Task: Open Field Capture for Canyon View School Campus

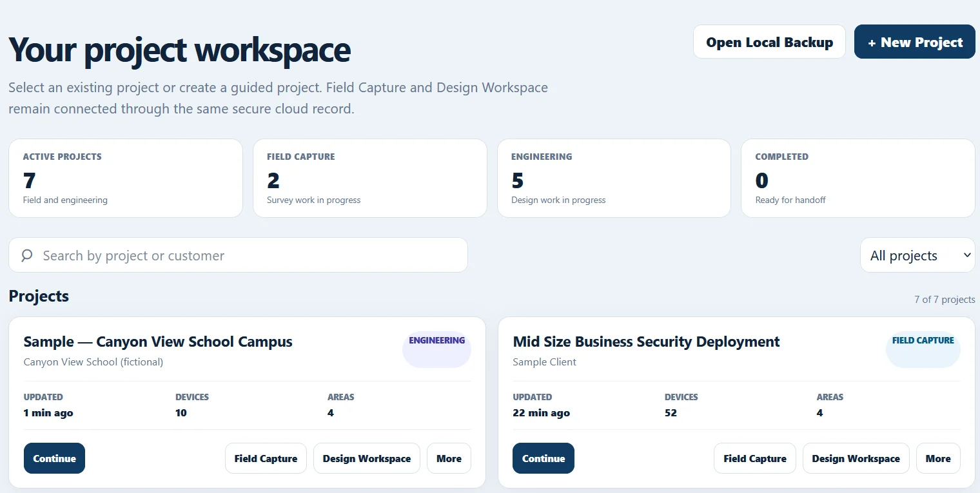Action: pos(266,458)
